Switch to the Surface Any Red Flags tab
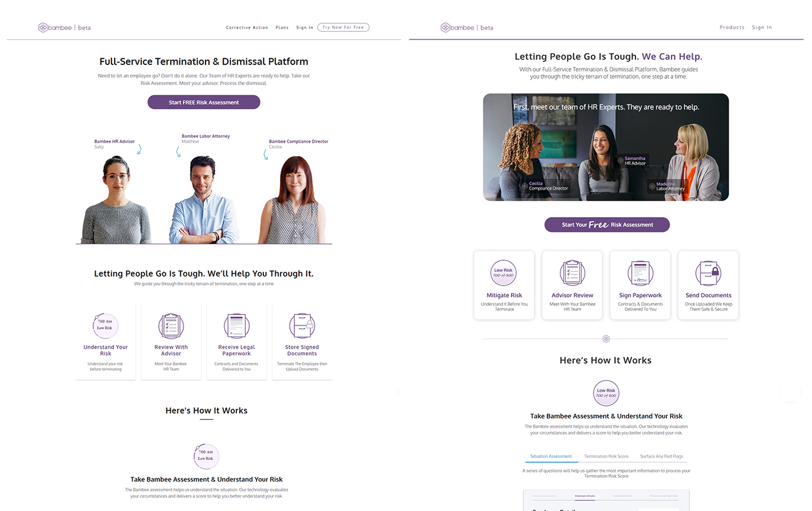Screen dimensions: 812x511 coord(661,456)
